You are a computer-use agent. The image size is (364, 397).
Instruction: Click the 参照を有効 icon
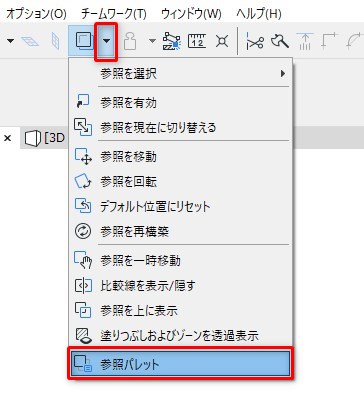(x=83, y=102)
